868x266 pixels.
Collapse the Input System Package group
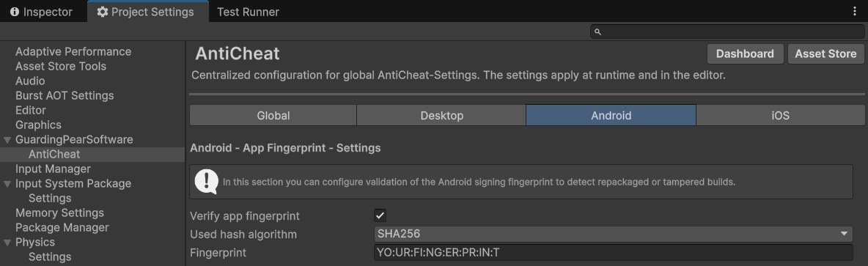[x=7, y=184]
